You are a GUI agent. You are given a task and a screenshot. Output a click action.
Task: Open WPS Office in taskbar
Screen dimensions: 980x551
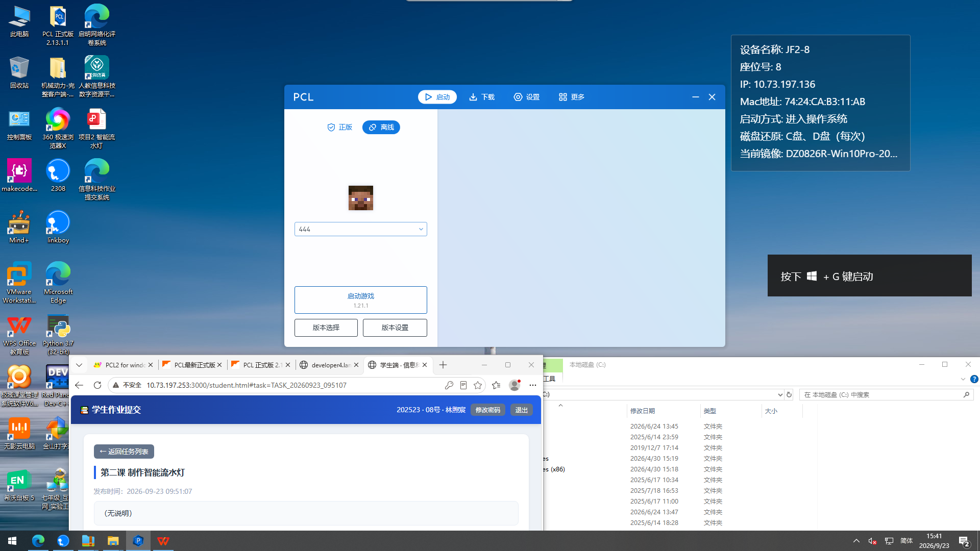tap(163, 541)
